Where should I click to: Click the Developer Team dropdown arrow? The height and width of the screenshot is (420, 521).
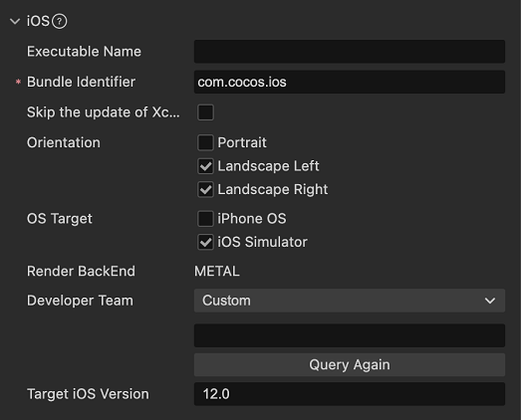coord(490,301)
